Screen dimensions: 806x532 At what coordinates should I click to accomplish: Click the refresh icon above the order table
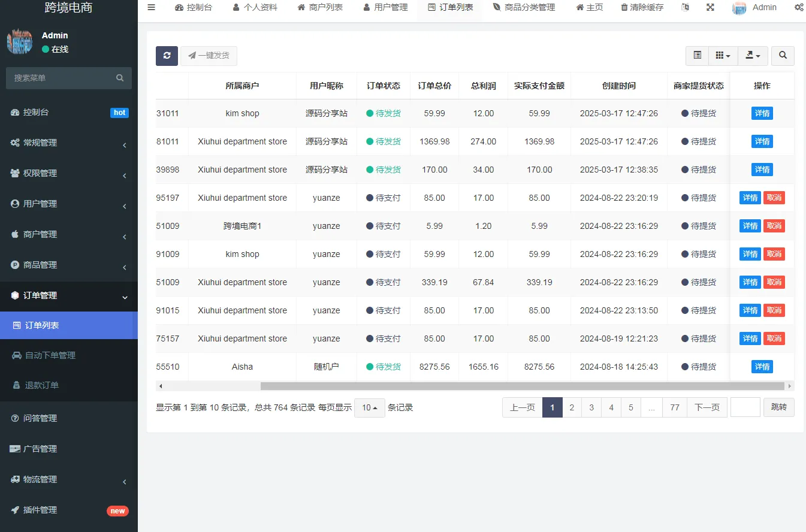(x=167, y=55)
